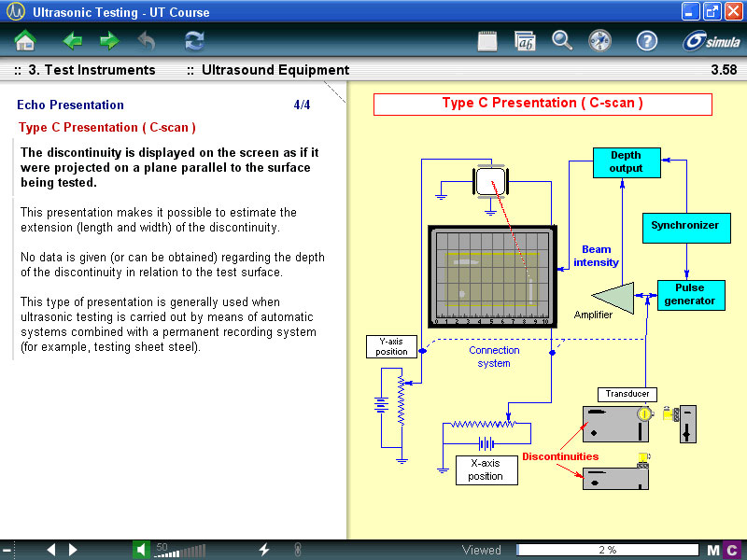Click the red Discontinuities label

560,456
